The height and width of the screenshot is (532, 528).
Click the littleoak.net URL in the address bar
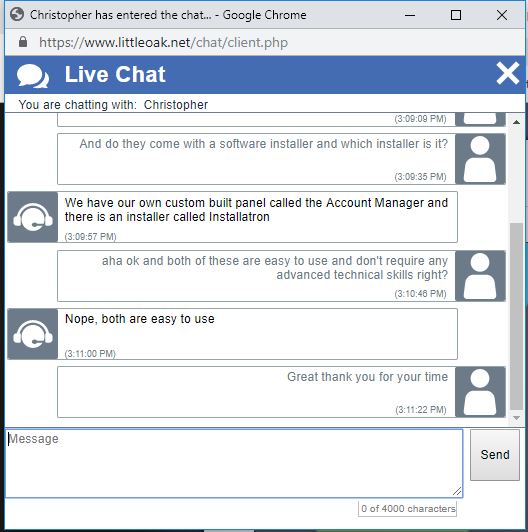(164, 42)
